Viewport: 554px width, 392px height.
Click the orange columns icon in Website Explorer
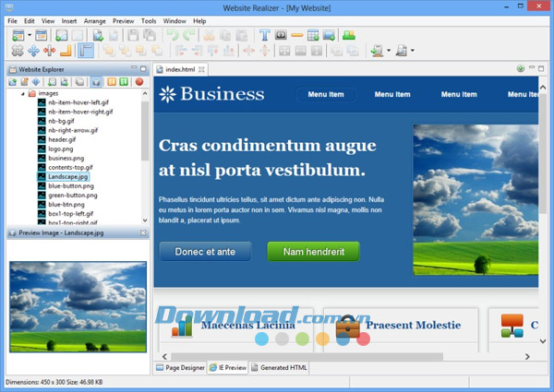[112, 82]
